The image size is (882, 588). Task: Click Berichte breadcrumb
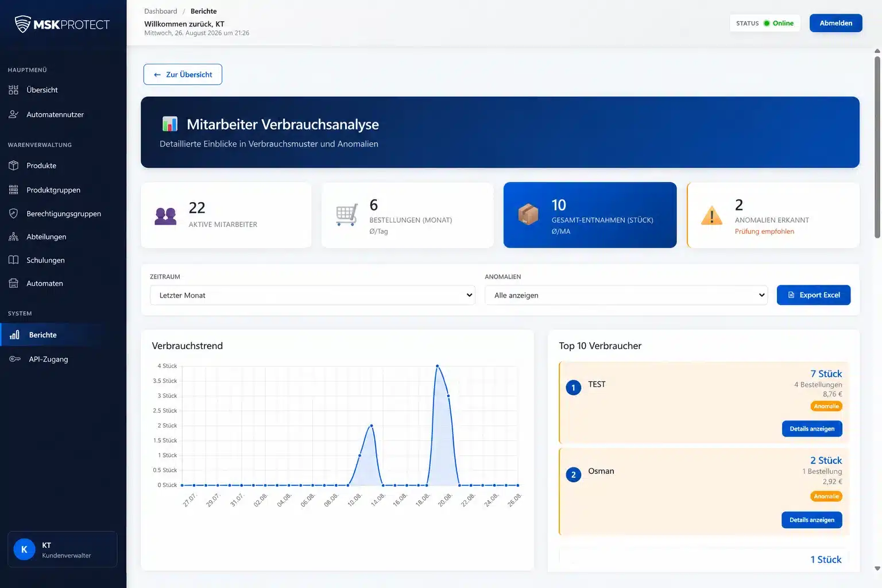pyautogui.click(x=203, y=11)
